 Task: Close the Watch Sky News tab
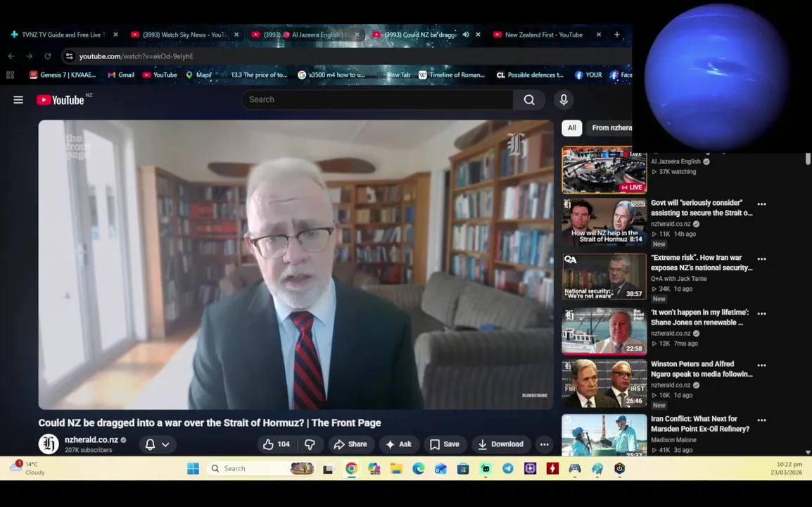pyautogui.click(x=236, y=35)
